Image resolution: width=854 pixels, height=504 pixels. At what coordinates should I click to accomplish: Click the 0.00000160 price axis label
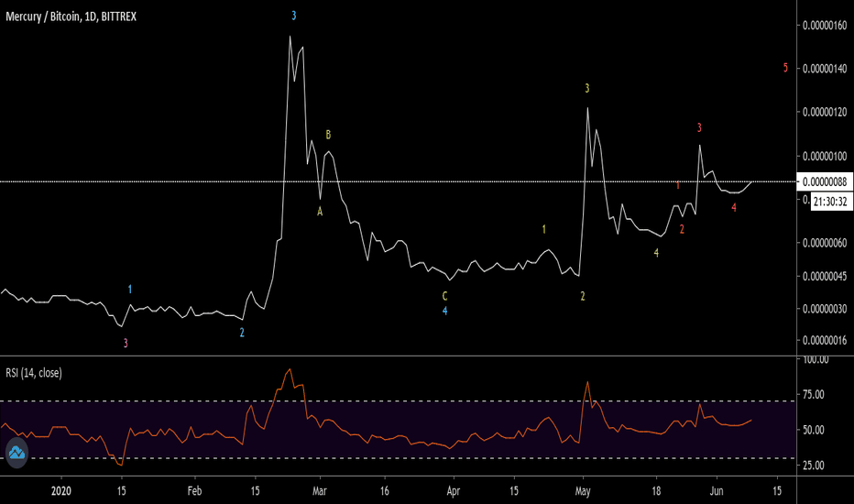(825, 26)
